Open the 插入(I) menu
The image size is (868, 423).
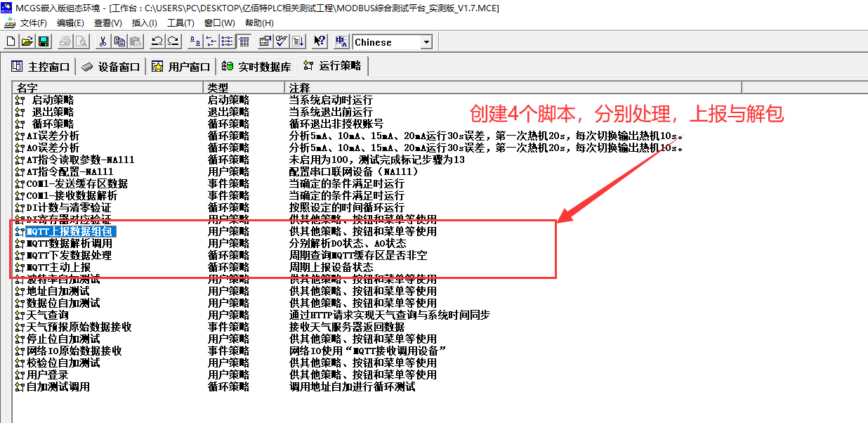tap(145, 22)
